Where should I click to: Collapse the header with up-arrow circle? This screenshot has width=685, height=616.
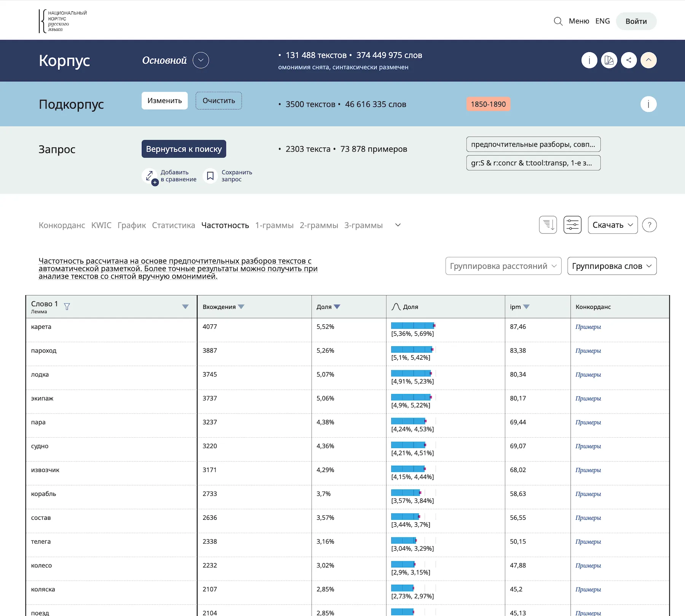point(648,60)
